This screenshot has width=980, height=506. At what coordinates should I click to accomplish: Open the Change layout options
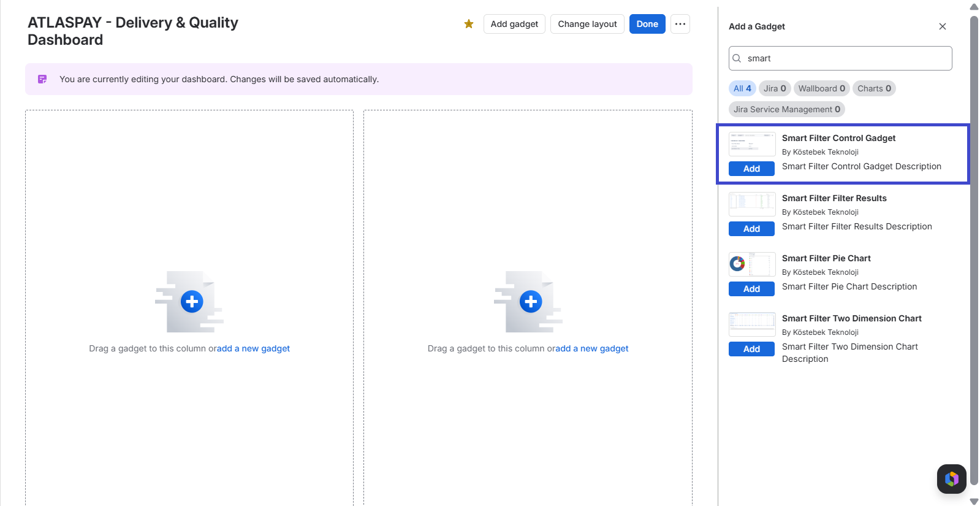point(587,24)
